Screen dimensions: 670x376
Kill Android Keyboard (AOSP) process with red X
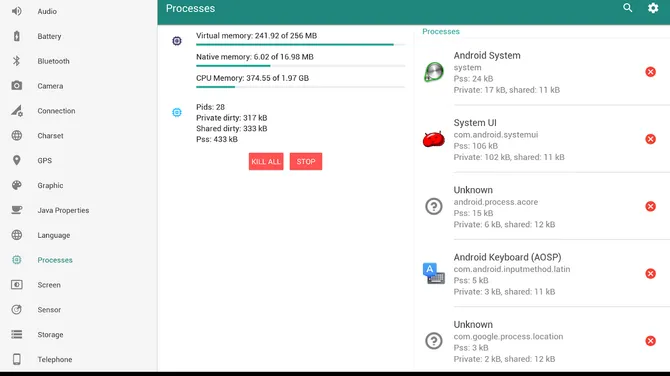coord(650,273)
